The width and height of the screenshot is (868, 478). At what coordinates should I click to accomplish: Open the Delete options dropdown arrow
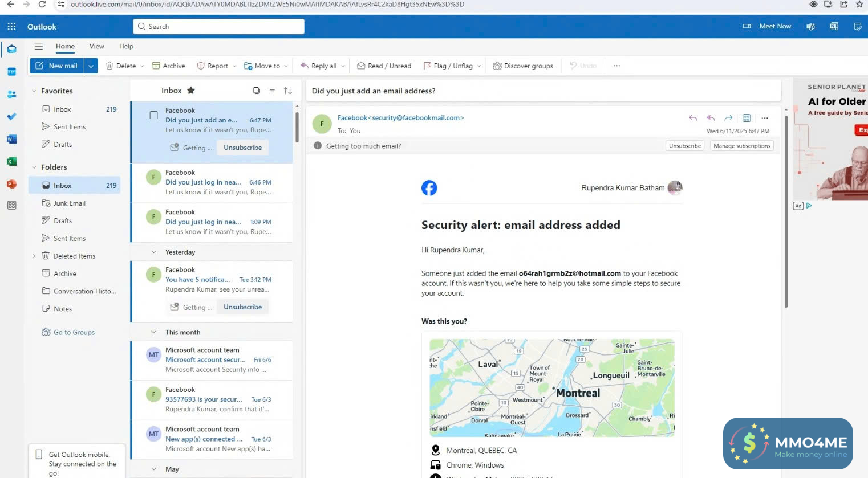click(x=143, y=66)
